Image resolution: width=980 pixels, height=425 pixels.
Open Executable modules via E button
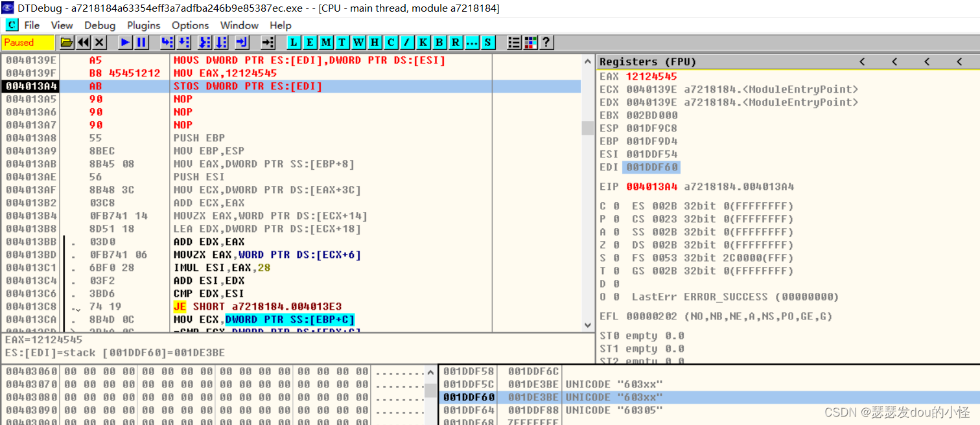pyautogui.click(x=310, y=43)
